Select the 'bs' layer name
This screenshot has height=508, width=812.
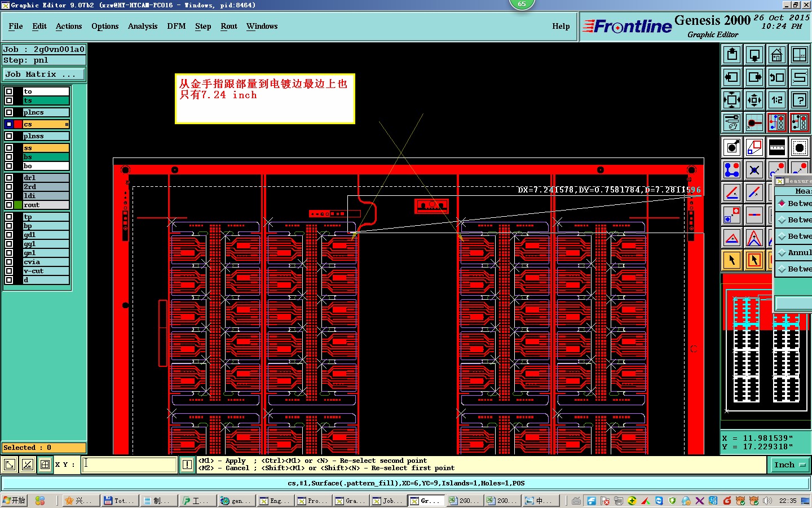tap(46, 157)
